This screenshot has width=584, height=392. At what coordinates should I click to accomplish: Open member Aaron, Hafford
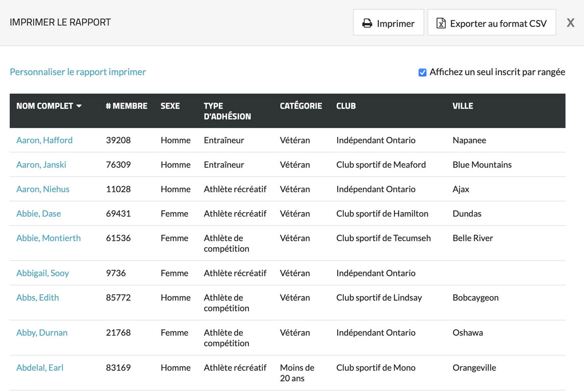[x=44, y=140]
